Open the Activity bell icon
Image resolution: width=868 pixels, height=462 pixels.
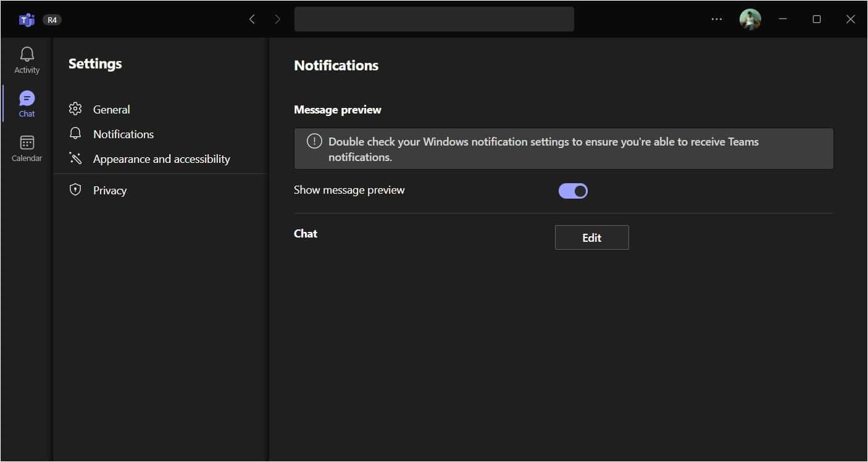pos(27,54)
